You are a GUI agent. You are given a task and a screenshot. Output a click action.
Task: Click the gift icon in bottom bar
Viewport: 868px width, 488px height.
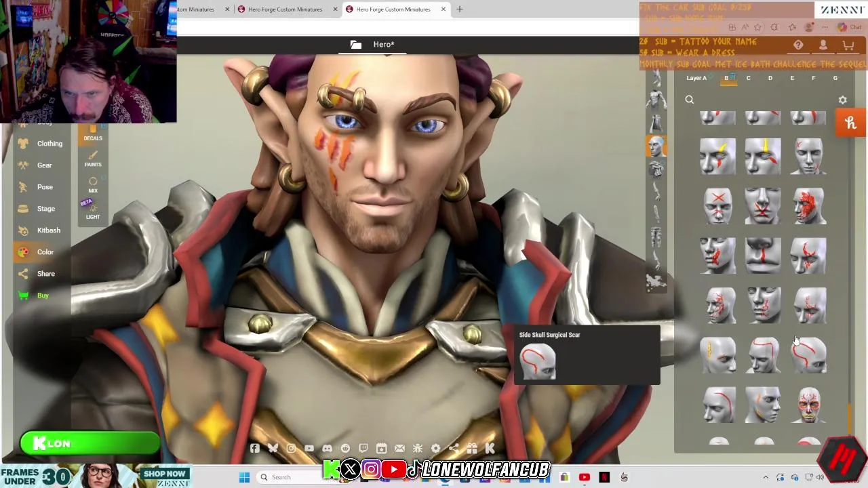pyautogui.click(x=472, y=448)
